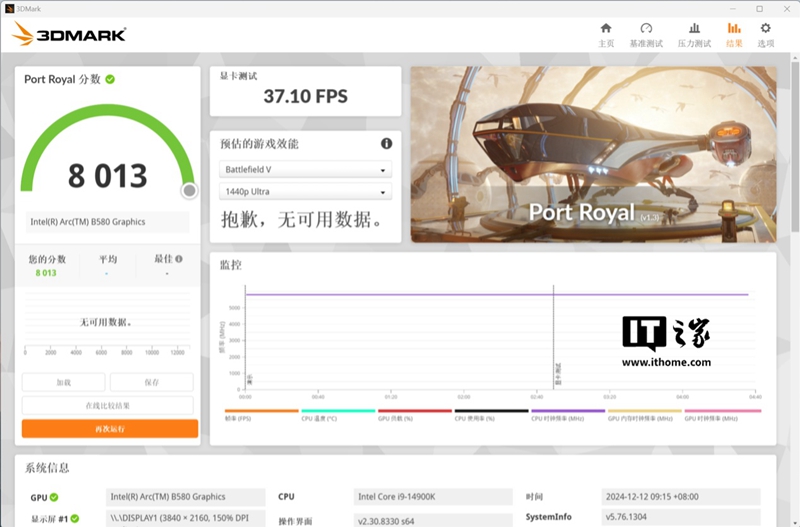Toggle the 帧率 (FPS) orange legend series
This screenshot has height=527, width=800.
(x=261, y=414)
